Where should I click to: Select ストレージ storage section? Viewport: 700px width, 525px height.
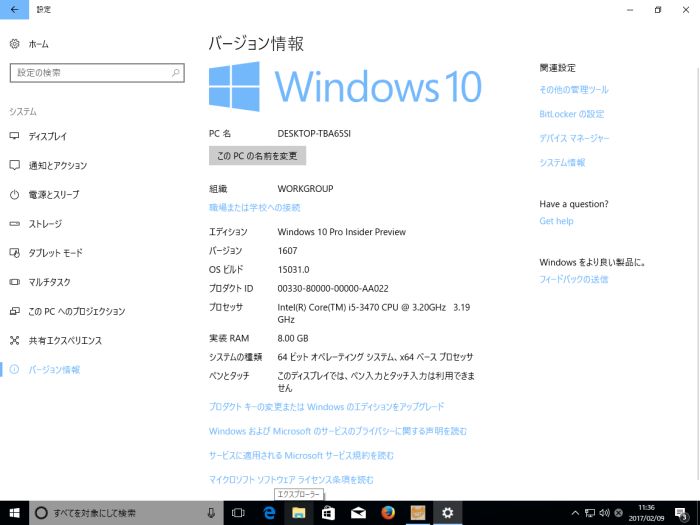45,224
